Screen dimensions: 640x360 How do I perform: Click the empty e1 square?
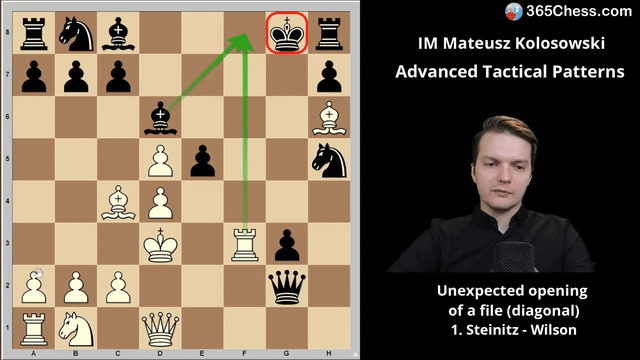click(x=202, y=329)
